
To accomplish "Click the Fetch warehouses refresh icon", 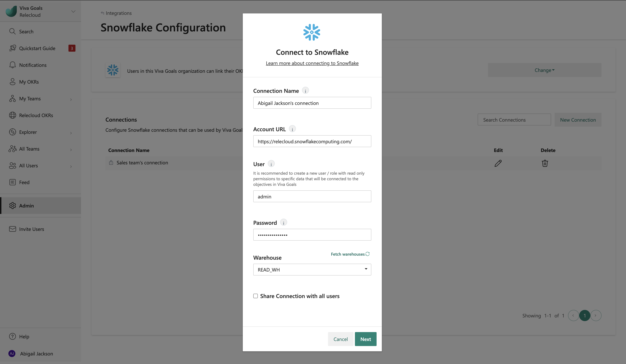I will [x=368, y=254].
